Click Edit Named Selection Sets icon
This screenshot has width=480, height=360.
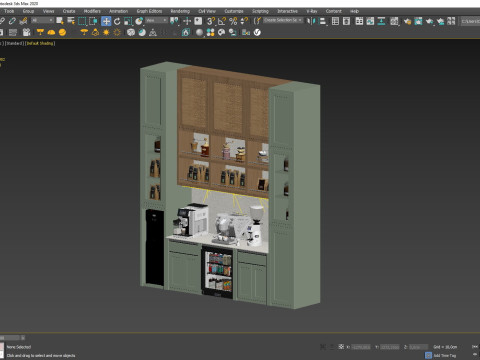(x=257, y=21)
